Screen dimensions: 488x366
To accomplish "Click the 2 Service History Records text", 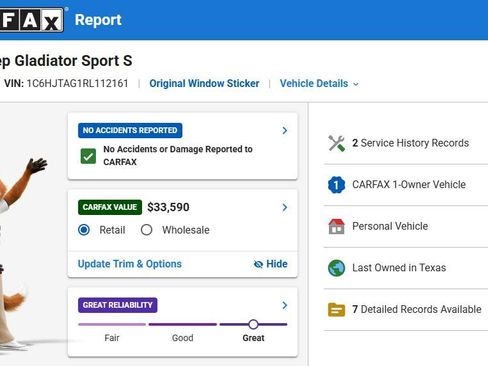I will (411, 143).
